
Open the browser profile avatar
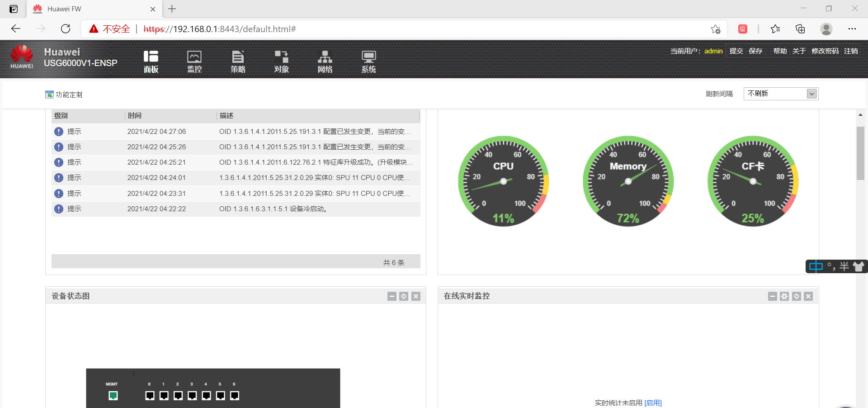point(826,29)
